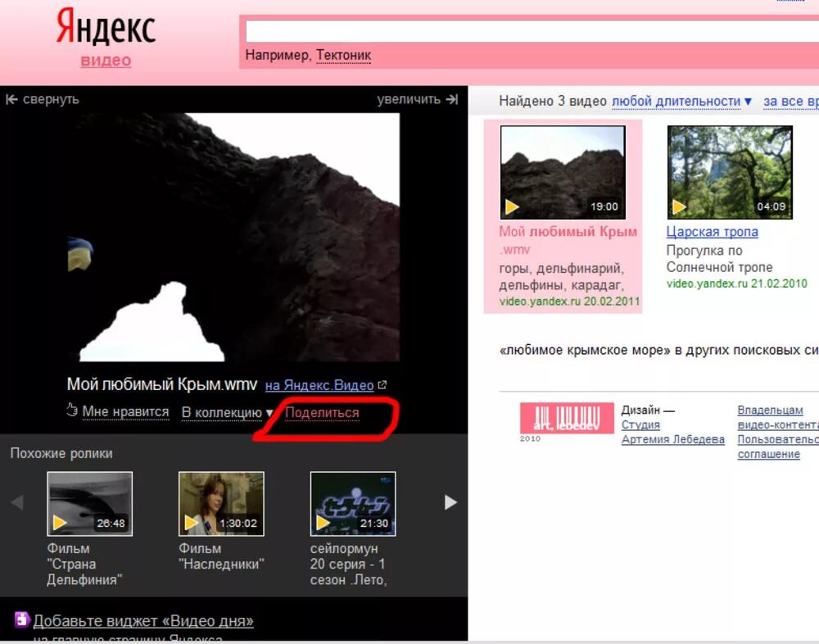This screenshot has width=819, height=644.
Task: Open Пользовательское соглашение link
Action: click(778, 447)
